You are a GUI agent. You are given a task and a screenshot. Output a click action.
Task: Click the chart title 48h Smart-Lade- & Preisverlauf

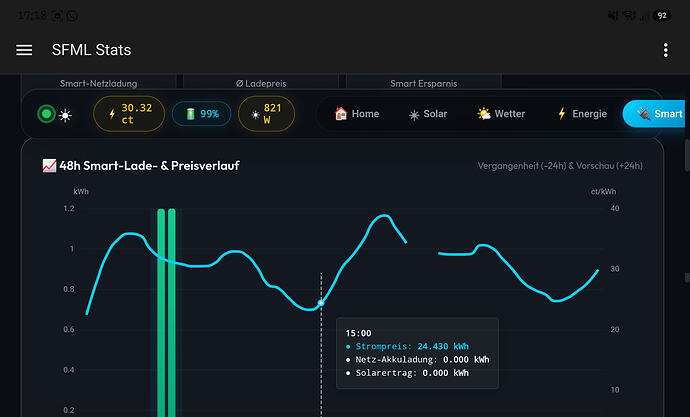[x=150, y=166]
